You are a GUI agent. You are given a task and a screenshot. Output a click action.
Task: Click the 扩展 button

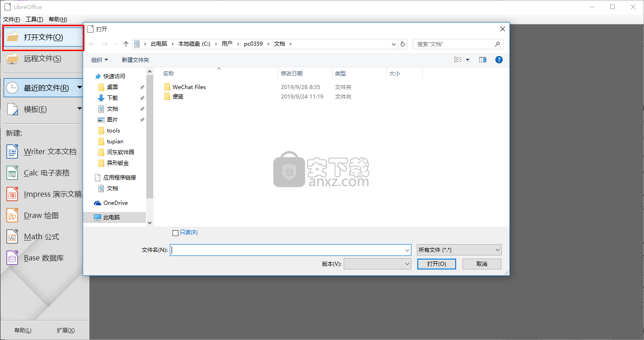(x=66, y=331)
